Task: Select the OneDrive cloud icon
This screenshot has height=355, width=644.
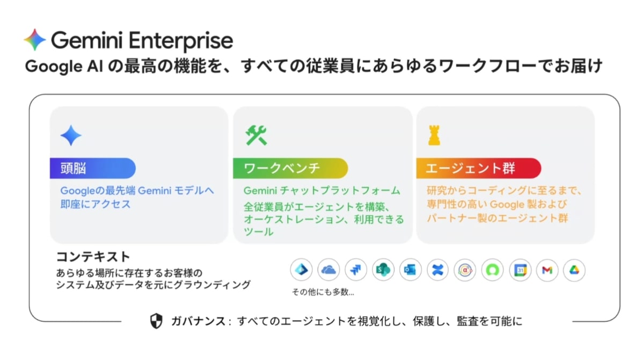Action: point(328,270)
